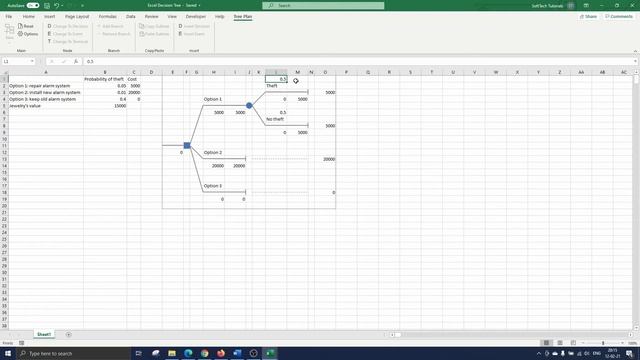The height and width of the screenshot is (360, 640).
Task: Switch to Page Layout view icon
Action: [560, 343]
